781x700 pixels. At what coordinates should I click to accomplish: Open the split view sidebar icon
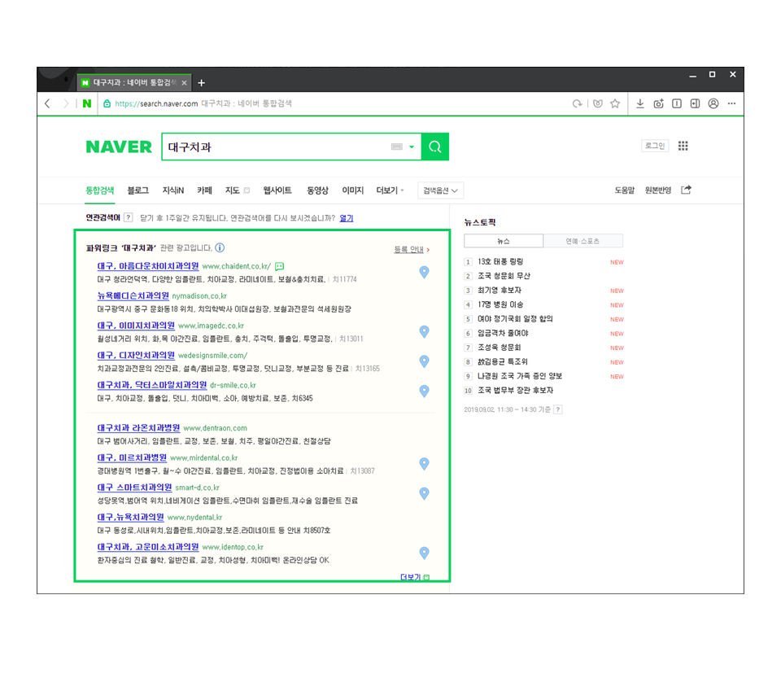pos(695,103)
